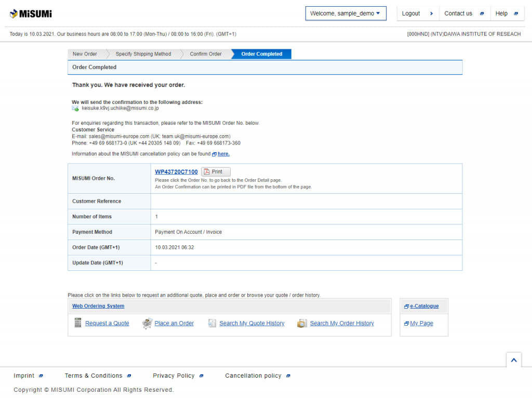Open the cancellation policy 'here' link
Image resolution: width=532 pixels, height=398 pixels.
click(223, 154)
